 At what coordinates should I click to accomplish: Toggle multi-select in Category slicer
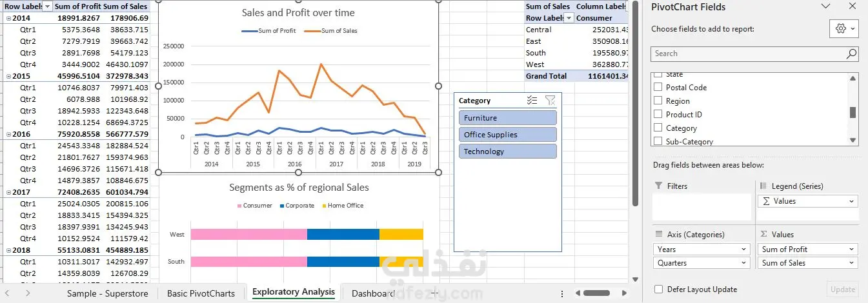[x=532, y=101]
